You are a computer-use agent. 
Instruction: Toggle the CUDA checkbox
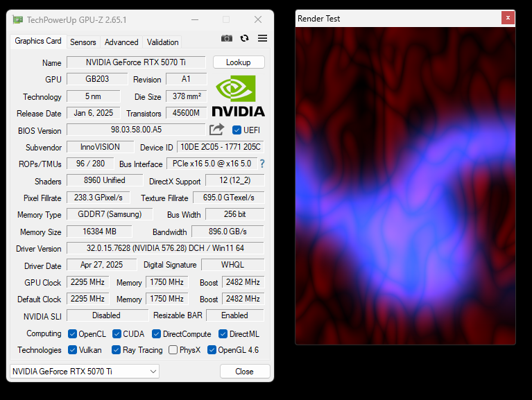(x=117, y=334)
